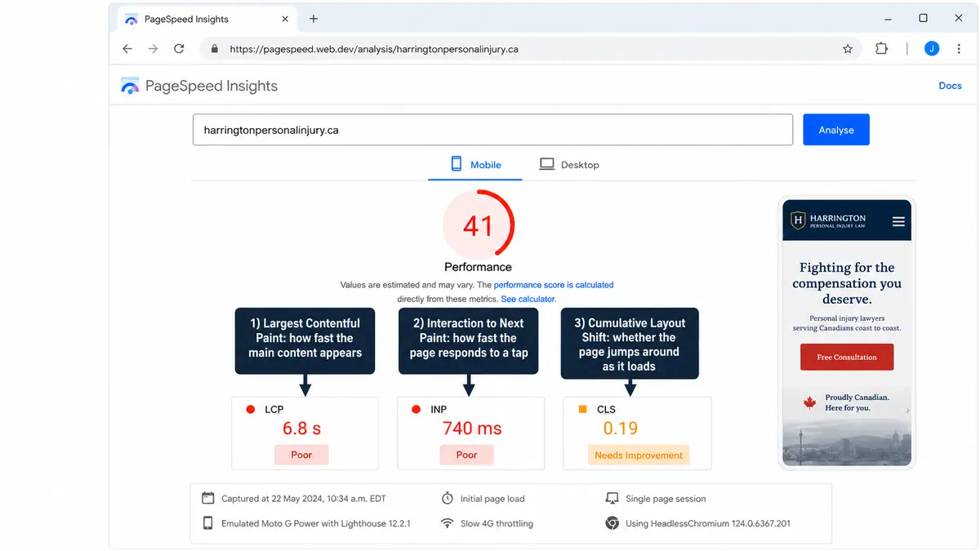Click the calendar icon beside the capture time
Image resolution: width=980 pixels, height=551 pixels.
pyautogui.click(x=207, y=498)
